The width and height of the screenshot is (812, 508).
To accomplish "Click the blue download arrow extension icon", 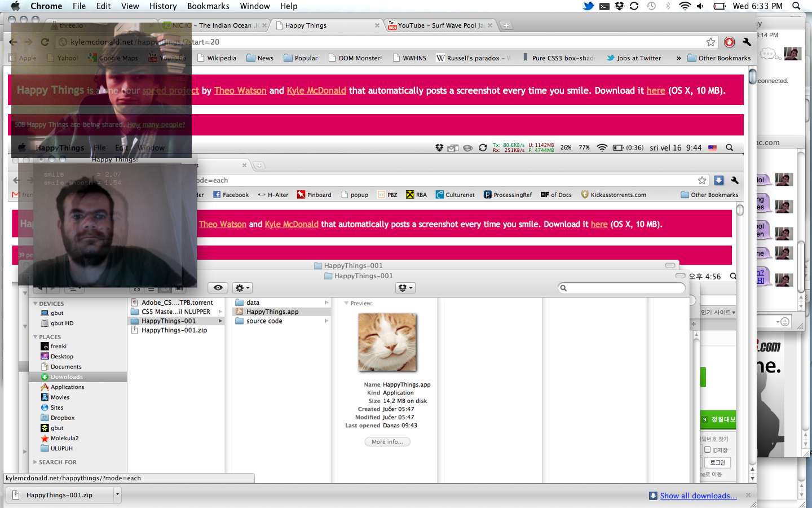I will coord(718,180).
